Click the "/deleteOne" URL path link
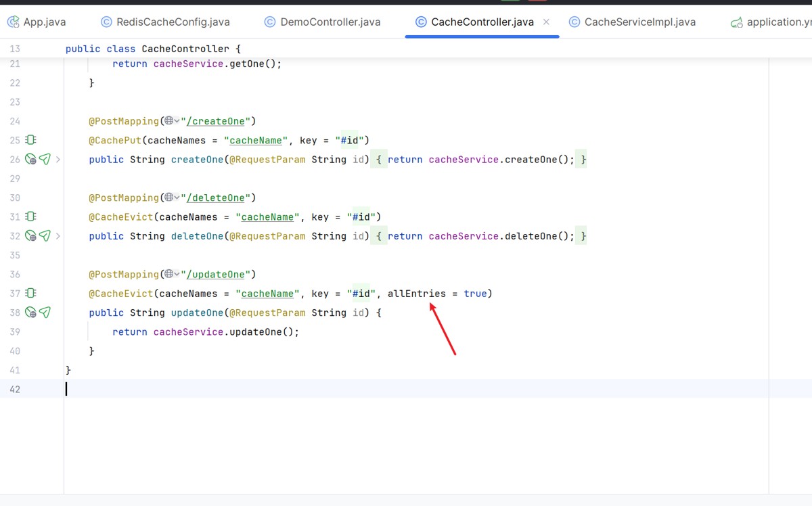 pyautogui.click(x=216, y=198)
